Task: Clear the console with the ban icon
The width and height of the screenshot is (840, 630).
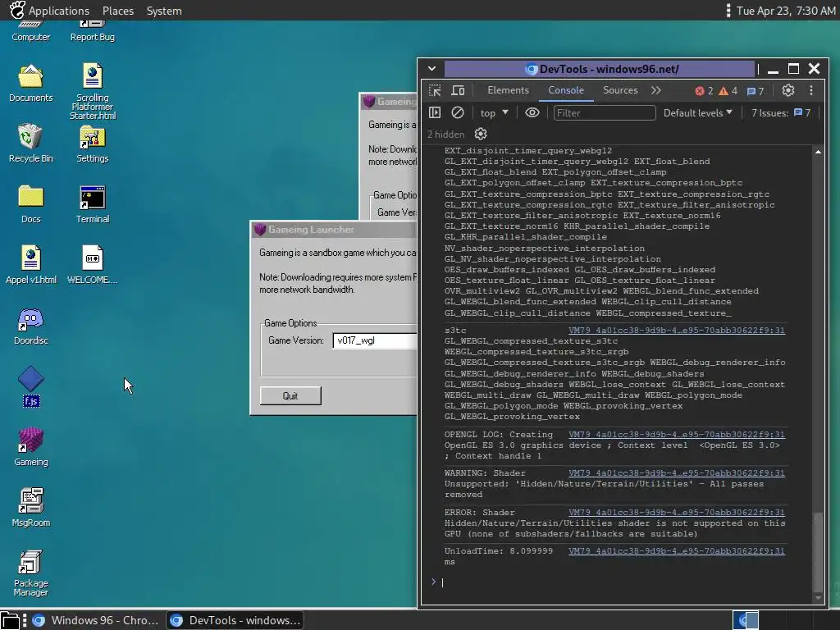Action: [x=458, y=112]
